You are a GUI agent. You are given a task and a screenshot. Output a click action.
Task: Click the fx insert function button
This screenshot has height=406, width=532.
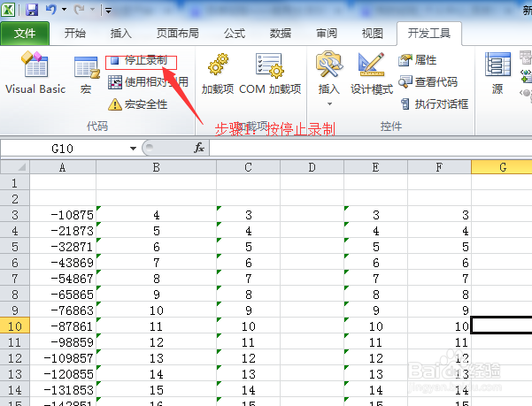pyautogui.click(x=199, y=148)
